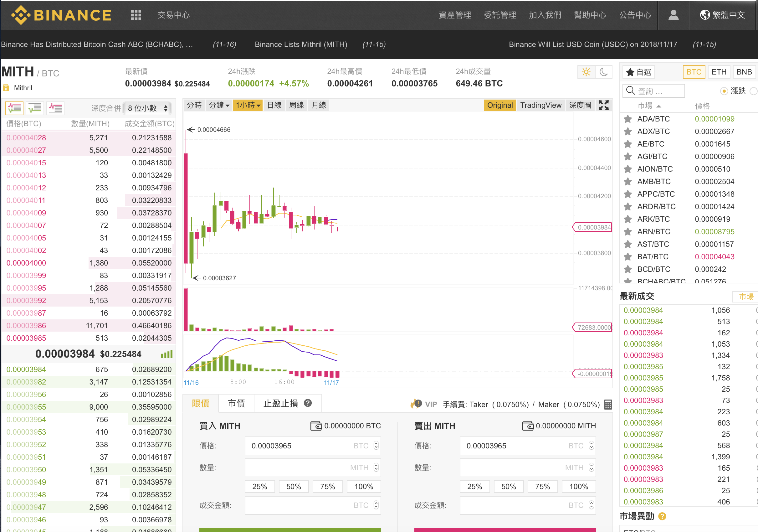
Task: Expand the 分鐘 interval dropdown
Action: 219,105
